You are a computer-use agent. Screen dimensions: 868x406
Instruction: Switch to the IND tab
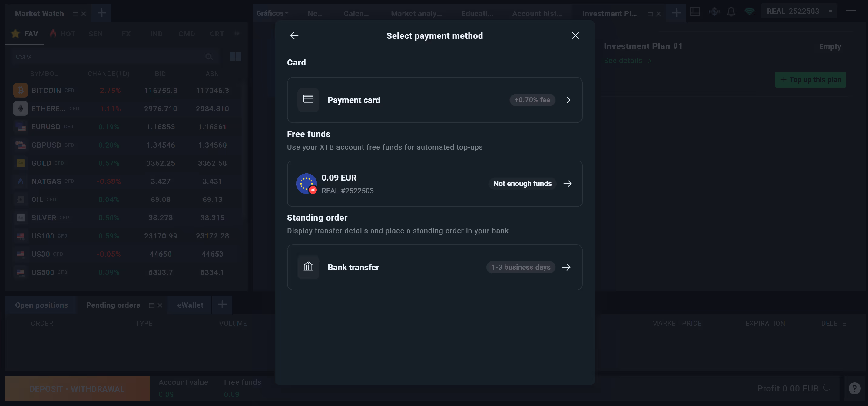[x=156, y=34]
